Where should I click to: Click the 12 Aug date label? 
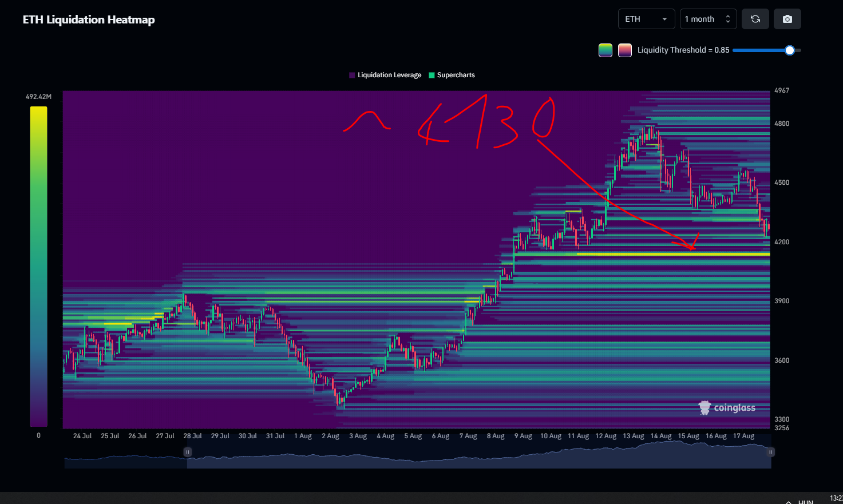(x=605, y=436)
